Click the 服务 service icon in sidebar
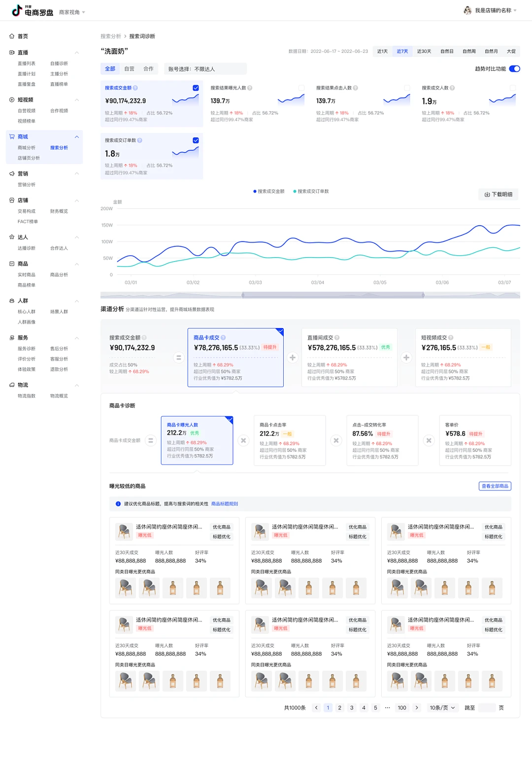532x762 pixels. pyautogui.click(x=12, y=338)
